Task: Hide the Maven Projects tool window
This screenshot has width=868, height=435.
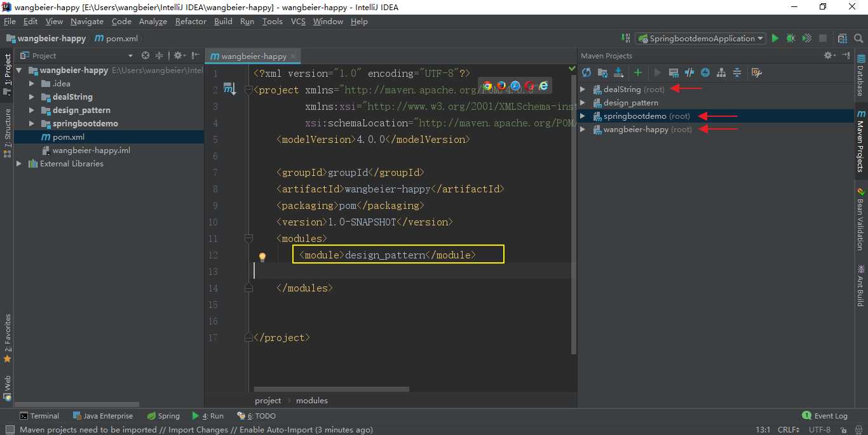Action: (x=846, y=55)
